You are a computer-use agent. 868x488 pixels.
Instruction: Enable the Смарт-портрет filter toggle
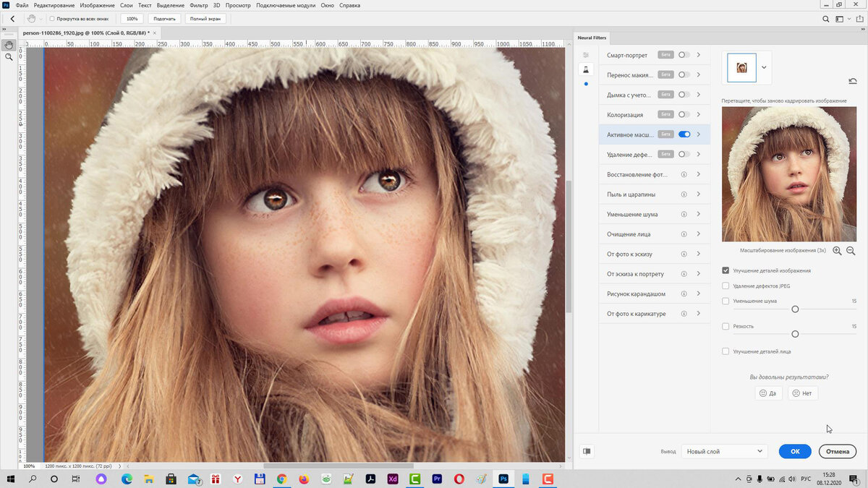coord(684,55)
